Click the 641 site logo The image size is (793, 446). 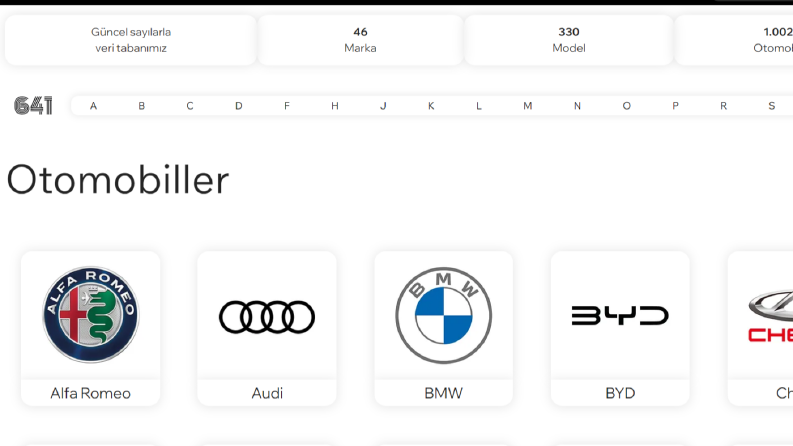tap(33, 106)
